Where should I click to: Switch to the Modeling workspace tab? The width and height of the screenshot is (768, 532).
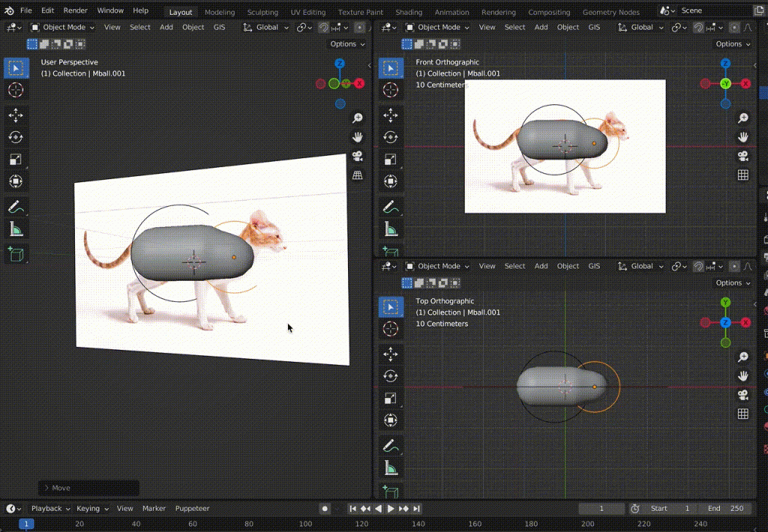tap(219, 12)
